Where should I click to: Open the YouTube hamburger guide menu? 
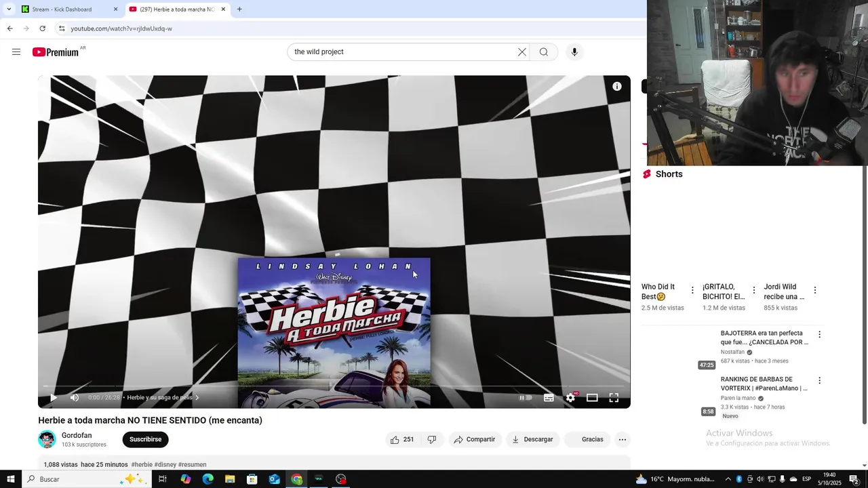coord(16,52)
